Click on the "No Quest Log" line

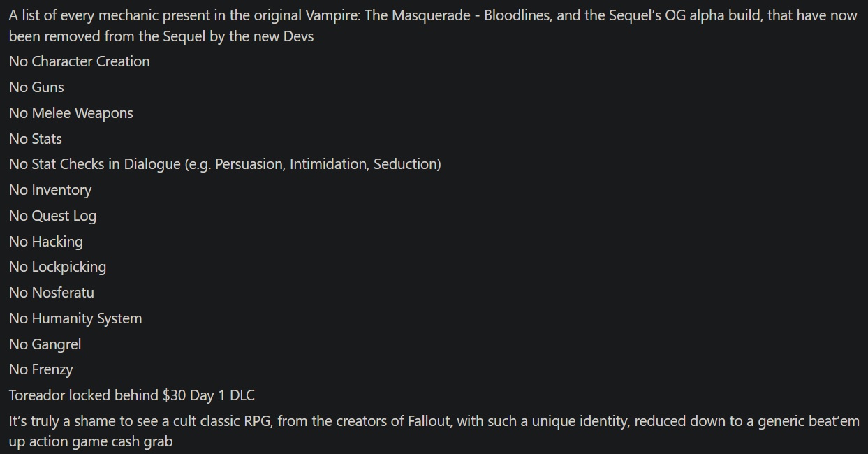click(52, 216)
